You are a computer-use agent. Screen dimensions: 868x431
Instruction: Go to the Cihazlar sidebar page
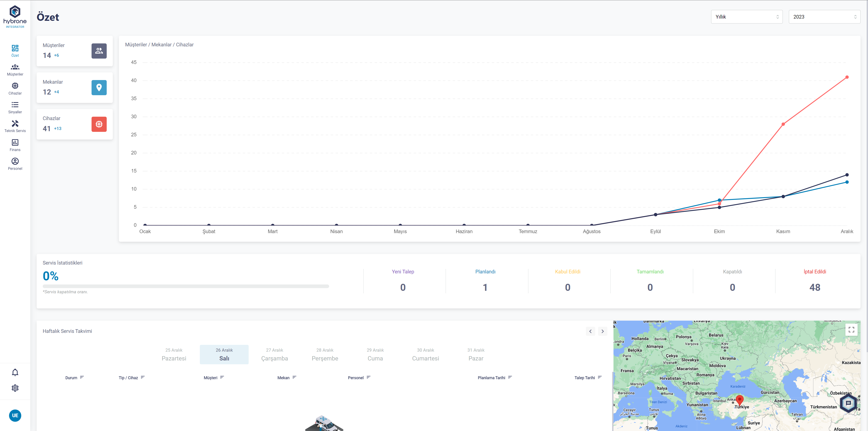click(x=15, y=89)
